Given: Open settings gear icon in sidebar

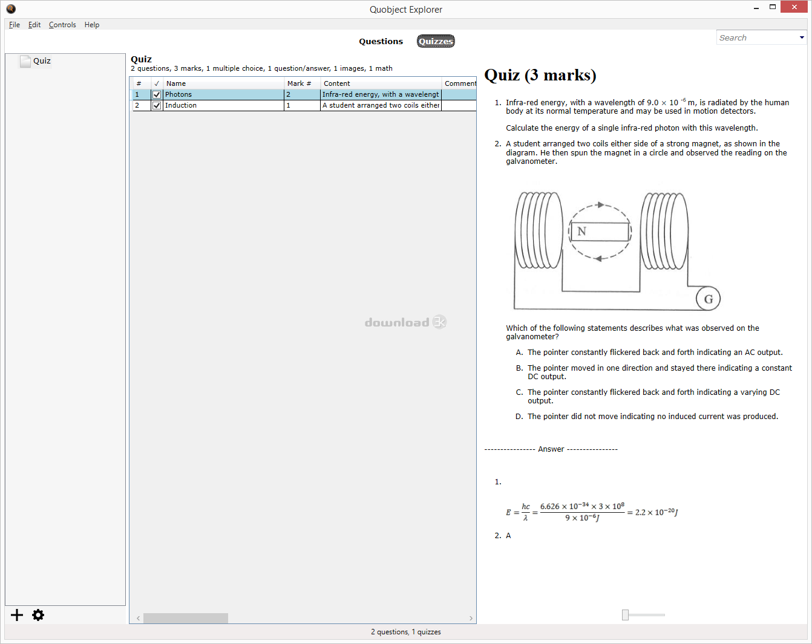Looking at the screenshot, I should coord(38,615).
